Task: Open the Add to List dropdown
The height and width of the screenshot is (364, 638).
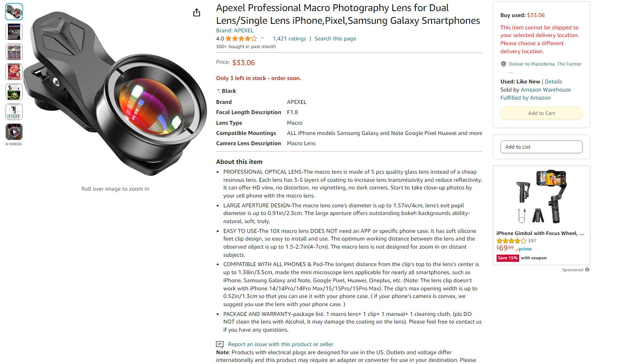Action: point(541,147)
